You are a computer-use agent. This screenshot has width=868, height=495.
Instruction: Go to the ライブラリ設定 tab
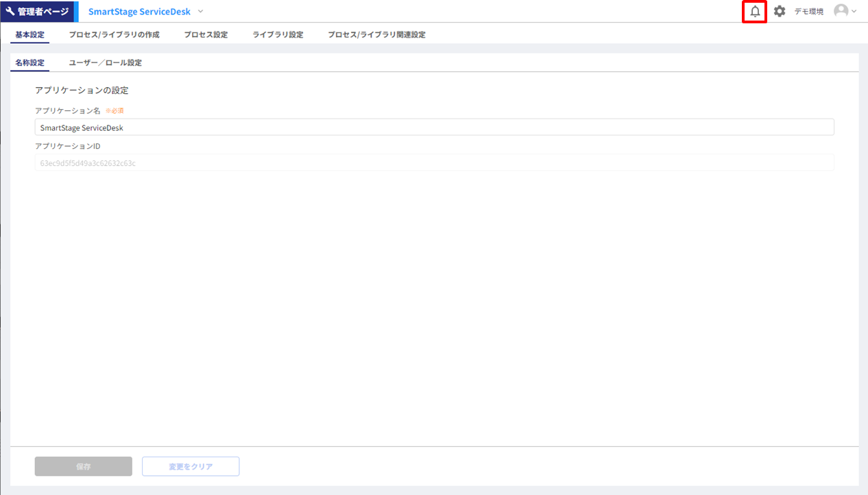[x=278, y=34]
